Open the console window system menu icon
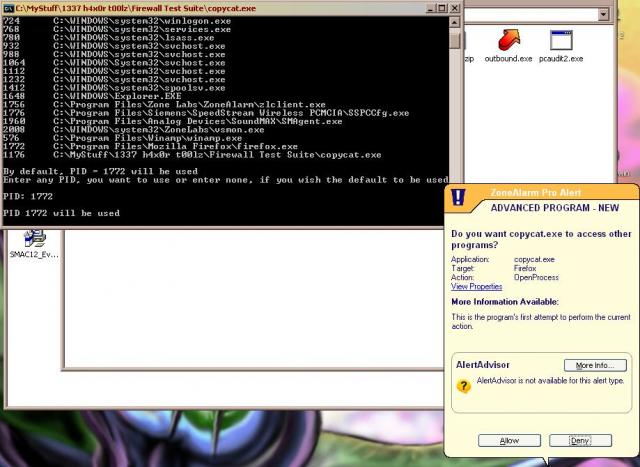Image resolution: width=640 pixels, height=467 pixels. [x=8, y=8]
